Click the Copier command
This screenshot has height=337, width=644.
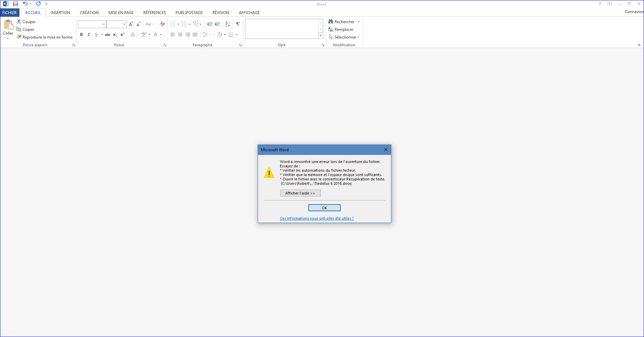click(26, 30)
